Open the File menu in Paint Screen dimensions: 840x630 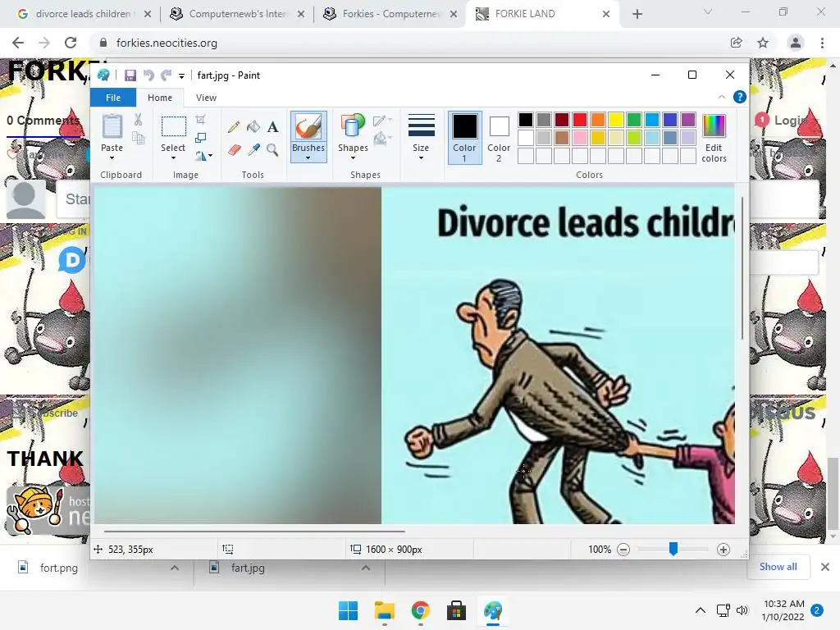pyautogui.click(x=113, y=98)
